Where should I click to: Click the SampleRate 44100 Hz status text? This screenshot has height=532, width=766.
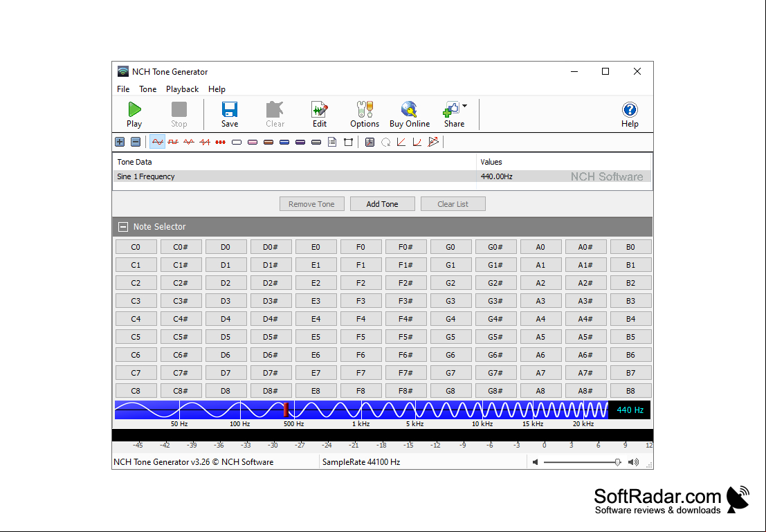(x=361, y=461)
